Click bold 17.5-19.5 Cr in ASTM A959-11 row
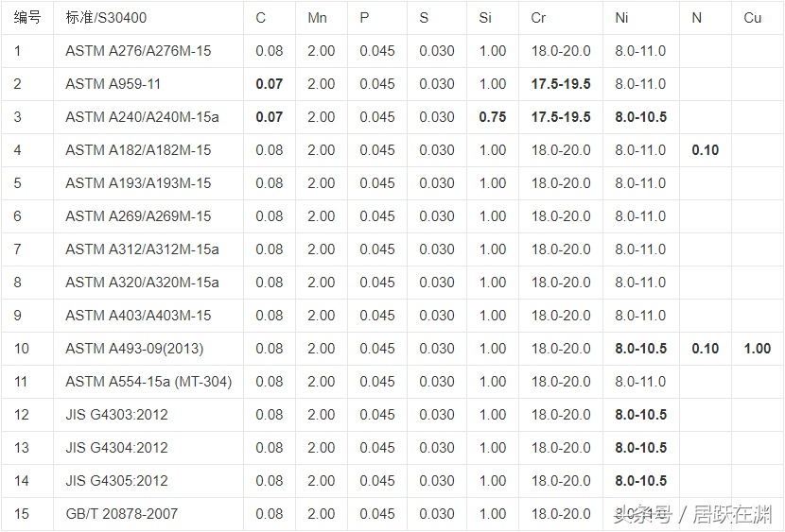 point(560,84)
